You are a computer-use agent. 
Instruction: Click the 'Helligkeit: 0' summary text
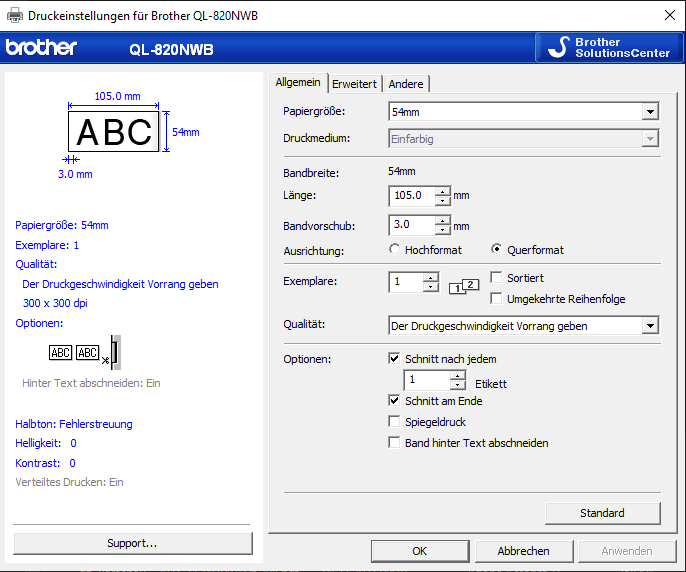click(46, 443)
